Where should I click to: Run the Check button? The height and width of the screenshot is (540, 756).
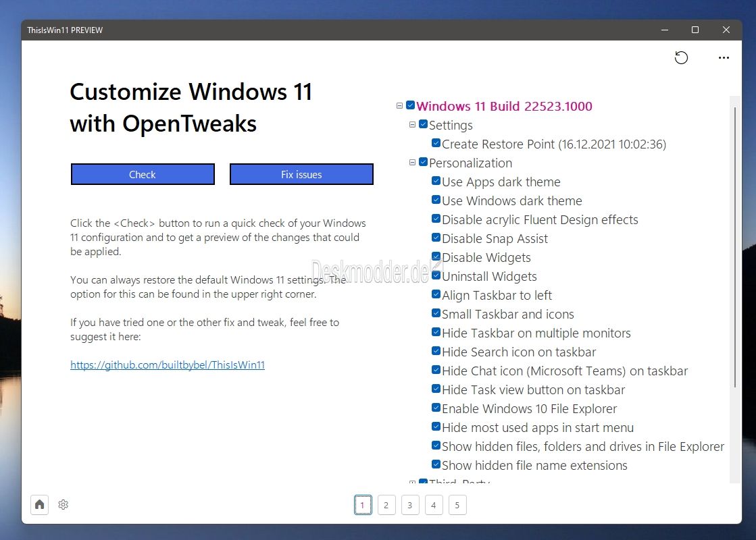pos(143,174)
